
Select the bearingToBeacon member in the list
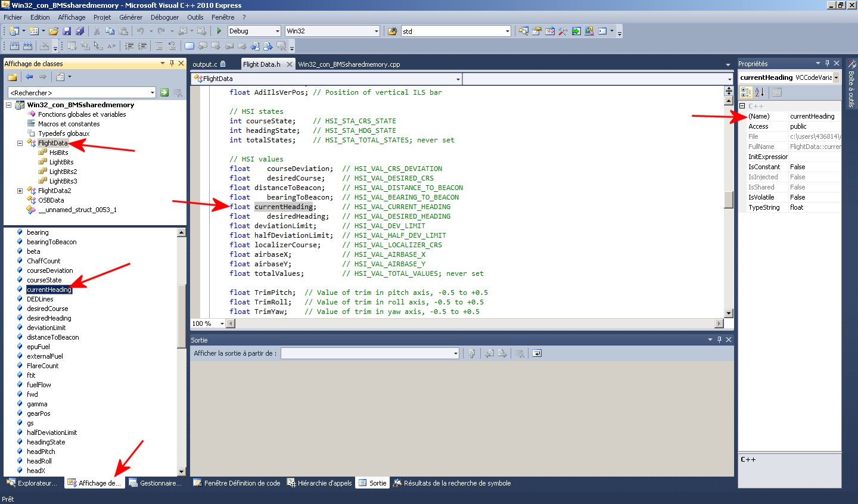pyautogui.click(x=51, y=242)
